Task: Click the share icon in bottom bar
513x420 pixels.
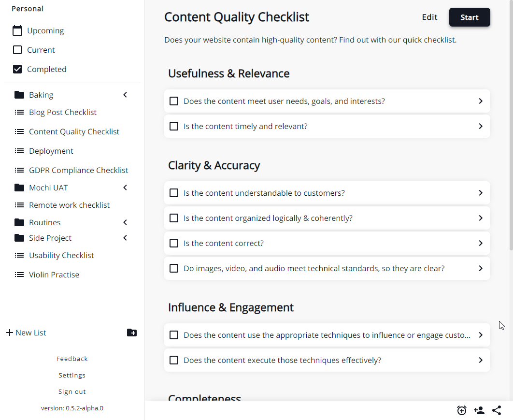Action: click(497, 410)
